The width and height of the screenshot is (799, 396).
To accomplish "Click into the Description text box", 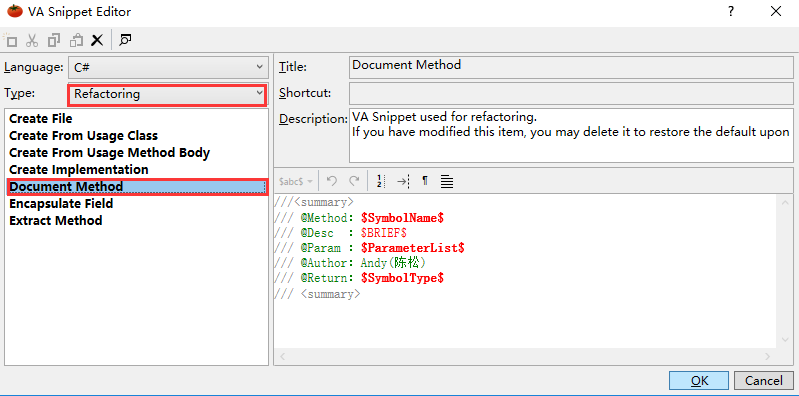I will click(571, 135).
